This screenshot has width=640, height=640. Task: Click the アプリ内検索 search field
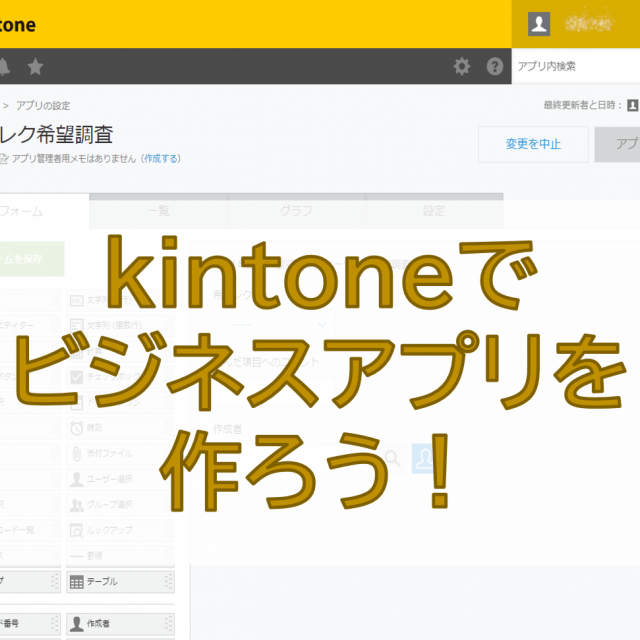tap(576, 66)
